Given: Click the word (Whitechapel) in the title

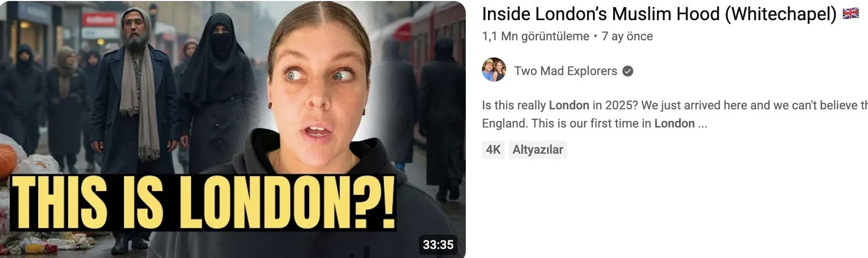Looking at the screenshot, I should pos(781,14).
